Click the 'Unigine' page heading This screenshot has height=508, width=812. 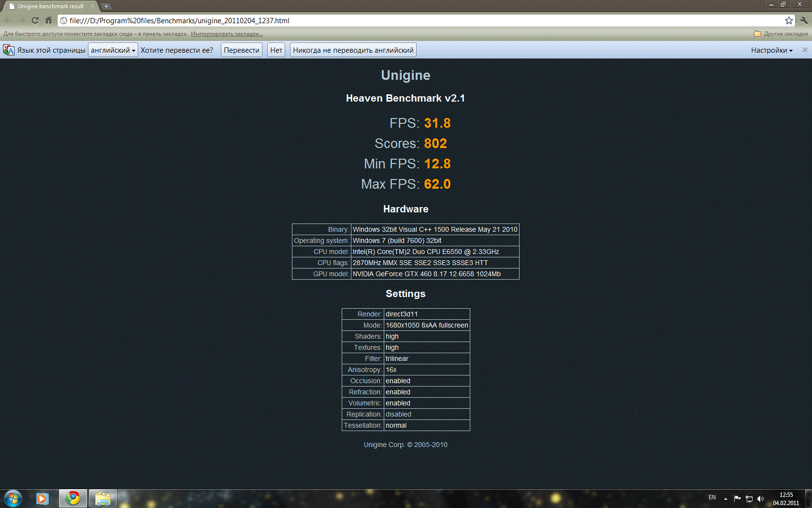406,75
